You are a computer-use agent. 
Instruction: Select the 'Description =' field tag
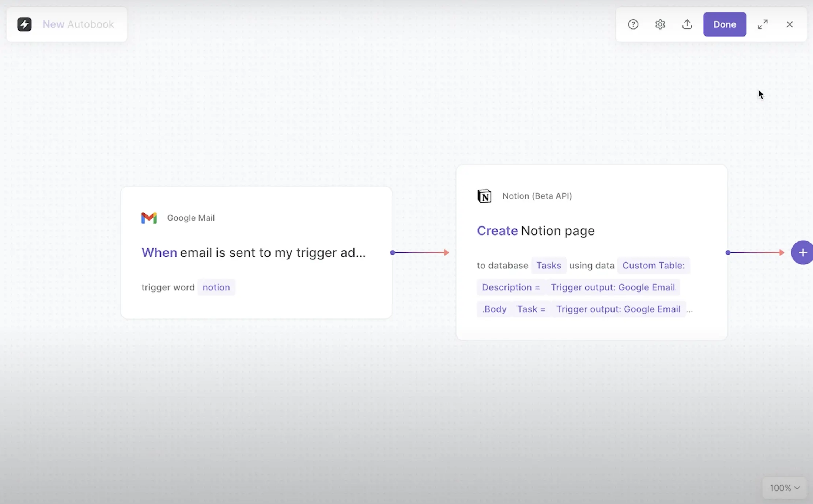coord(510,287)
